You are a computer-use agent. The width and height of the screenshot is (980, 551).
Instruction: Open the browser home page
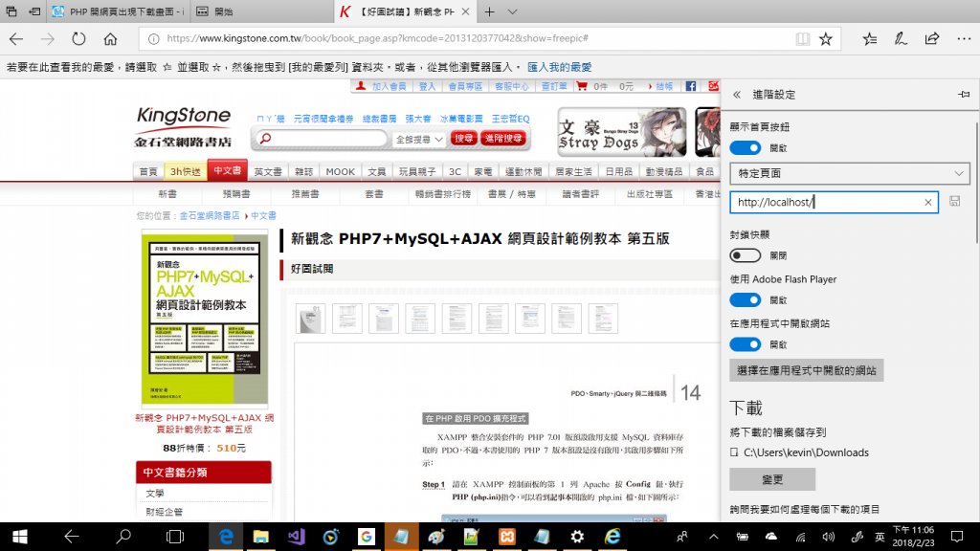111,38
